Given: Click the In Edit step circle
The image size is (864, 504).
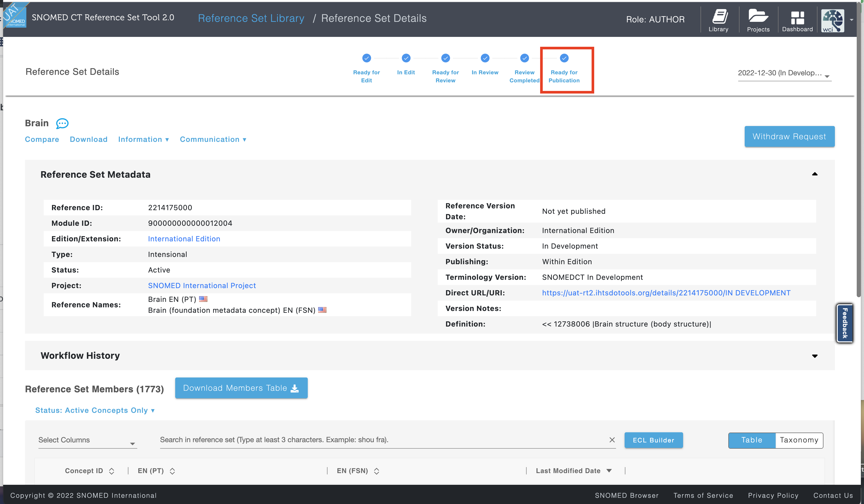Looking at the screenshot, I should [406, 58].
